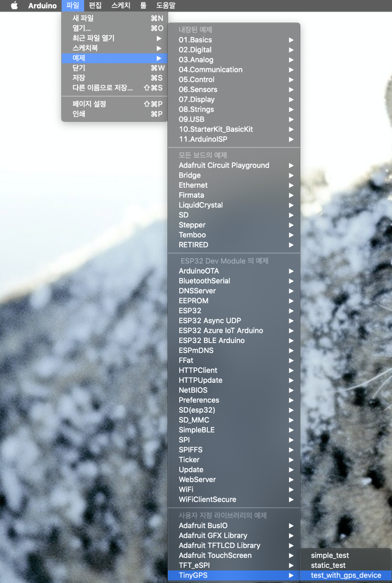Open NetBIOS examples
Viewport: 392px width, 583px height.
234,390
